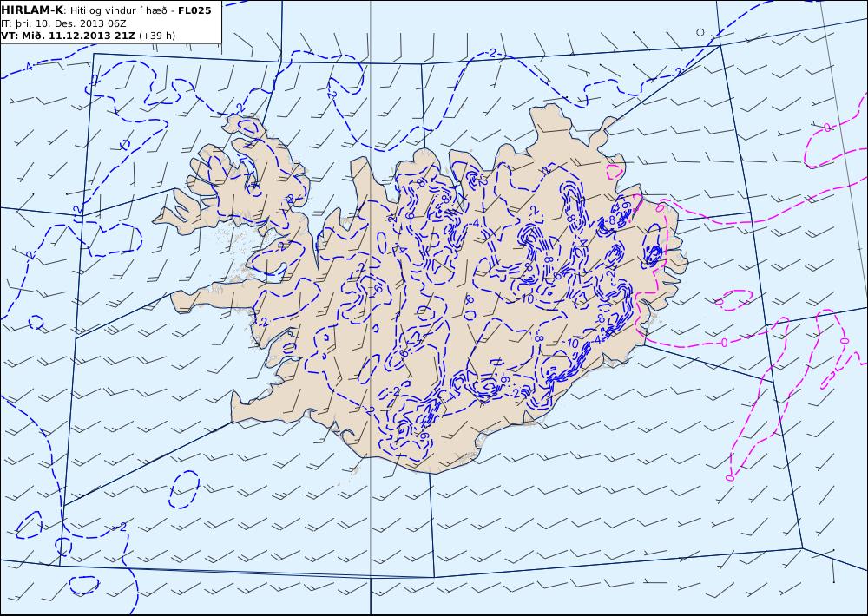Click the valid time 'Mið. 11.12.2013 21Z'

(x=77, y=36)
